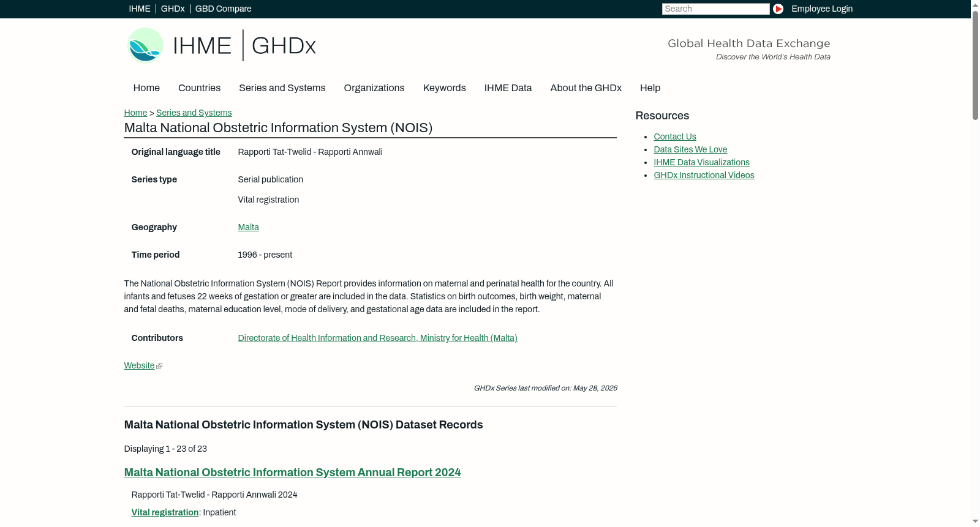
Task: Open GHDx link in top bar
Action: pyautogui.click(x=173, y=9)
